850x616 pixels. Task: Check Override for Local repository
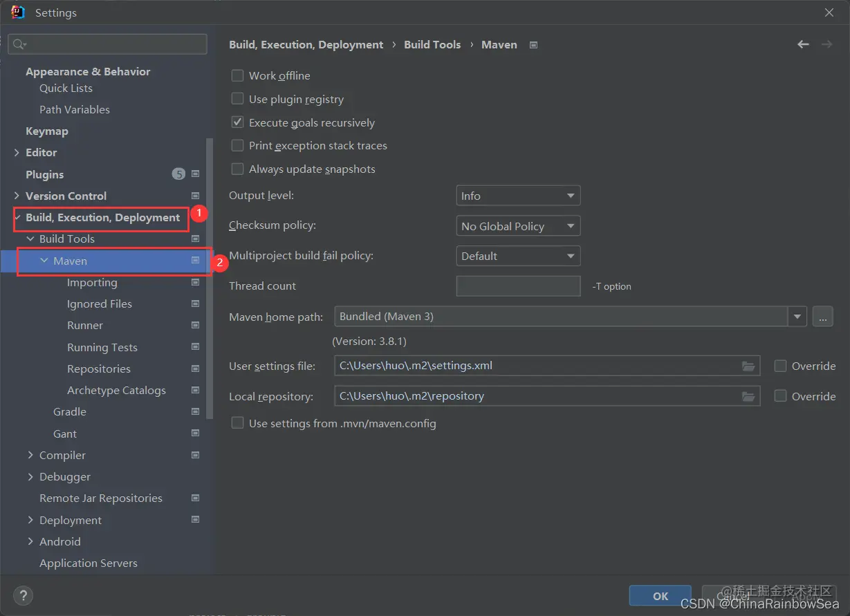[780, 396]
